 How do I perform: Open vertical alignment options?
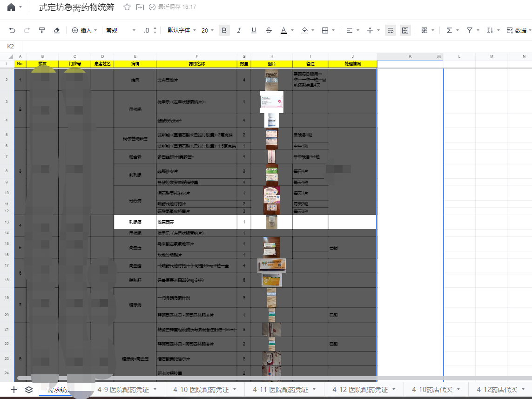370,31
